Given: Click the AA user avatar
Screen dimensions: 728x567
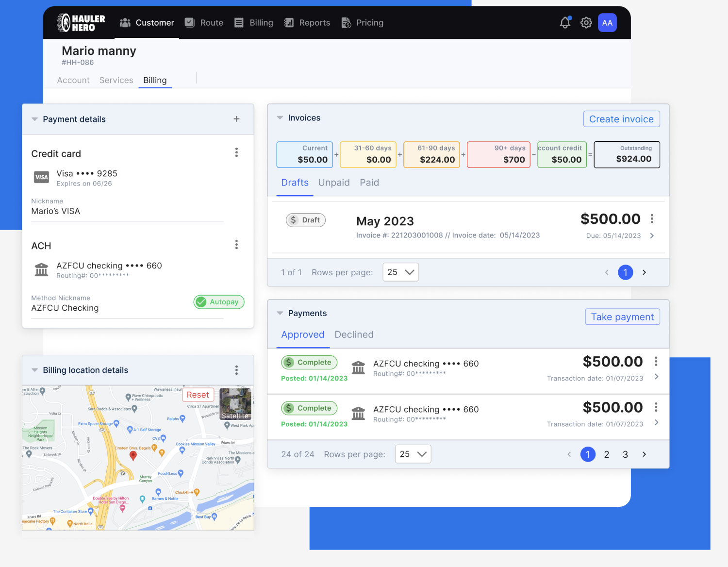Looking at the screenshot, I should [x=607, y=22].
